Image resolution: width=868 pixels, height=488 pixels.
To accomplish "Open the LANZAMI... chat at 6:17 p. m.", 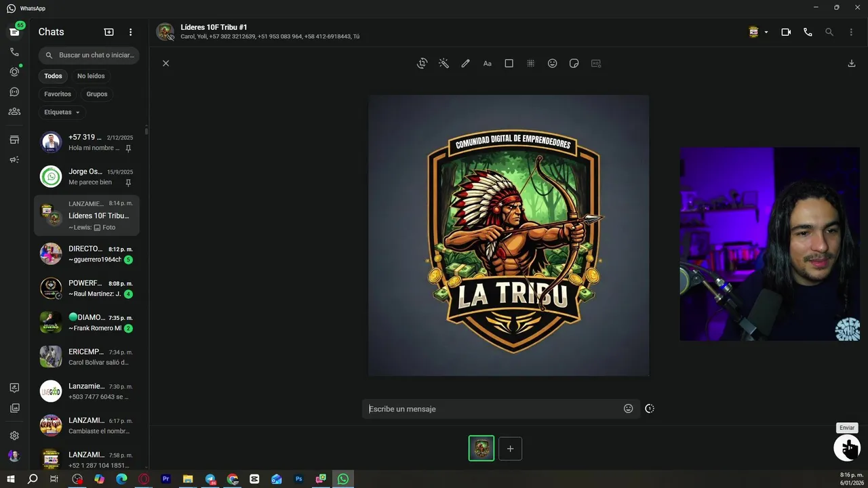I will pos(87,426).
